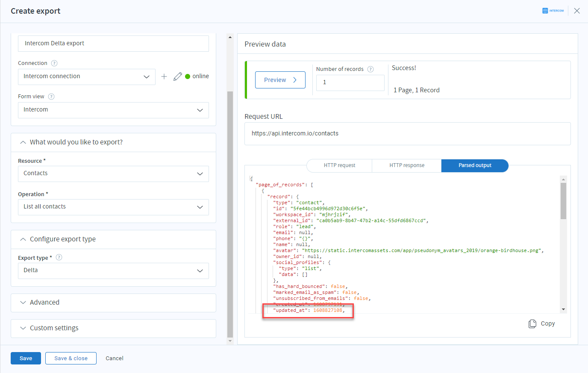
Task: Click the add connection plus icon
Action: tap(164, 76)
